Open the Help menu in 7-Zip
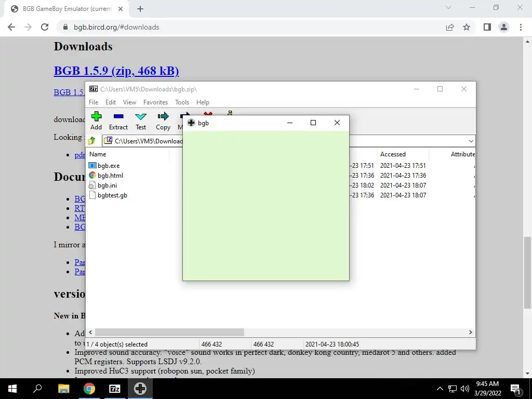This screenshot has width=532, height=399. pyautogui.click(x=203, y=102)
